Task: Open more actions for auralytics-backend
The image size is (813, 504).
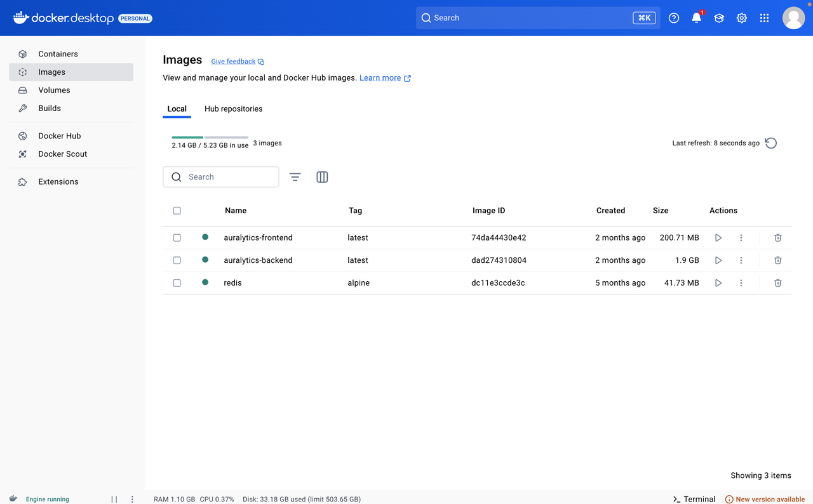Action: pyautogui.click(x=741, y=260)
